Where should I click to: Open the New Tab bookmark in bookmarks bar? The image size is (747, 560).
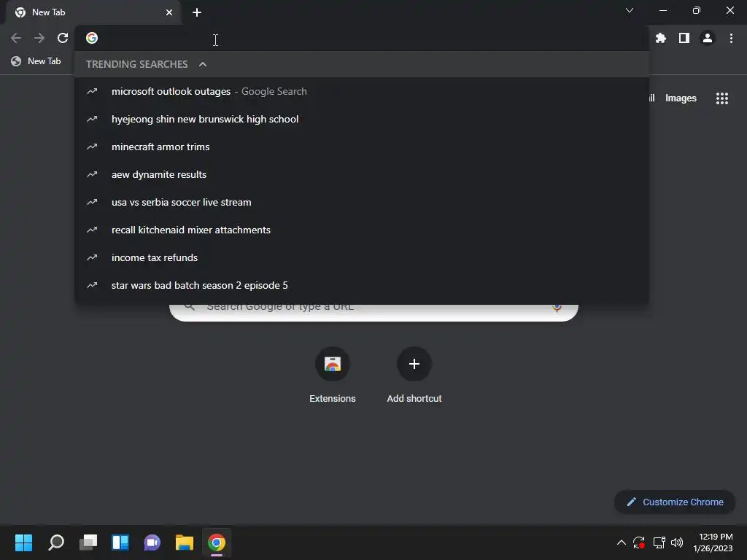pyautogui.click(x=36, y=61)
